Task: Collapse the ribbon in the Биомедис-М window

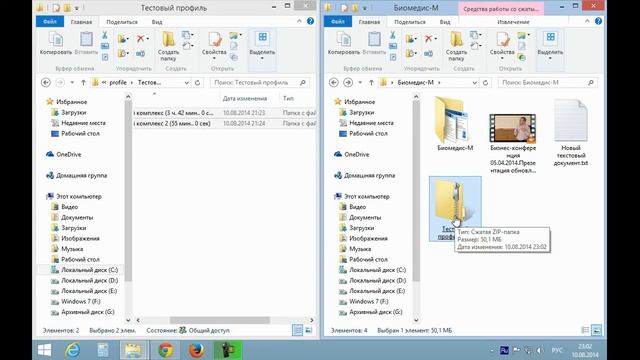Action: click(587, 21)
